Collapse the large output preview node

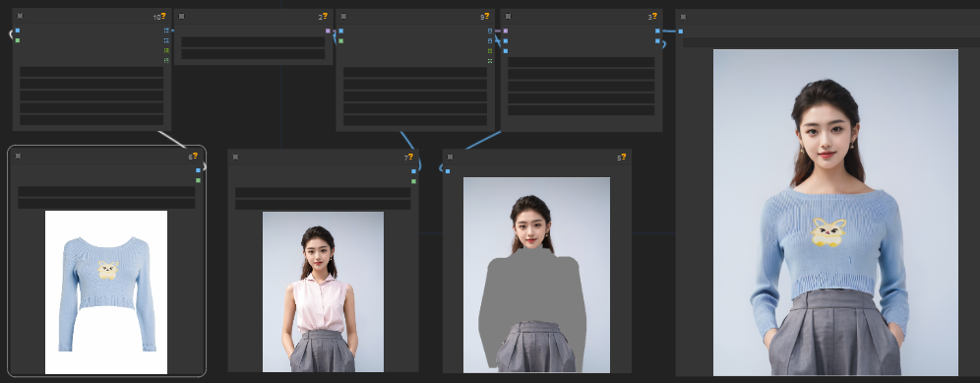[683, 17]
